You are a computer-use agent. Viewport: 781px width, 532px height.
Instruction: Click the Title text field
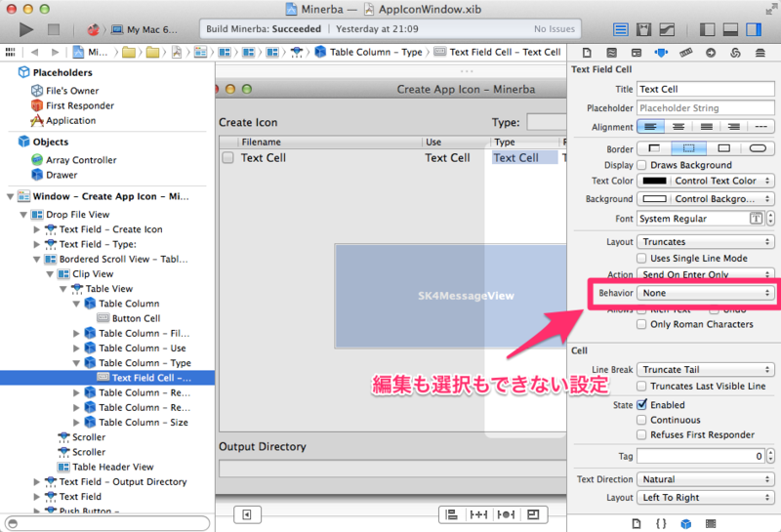(706, 89)
